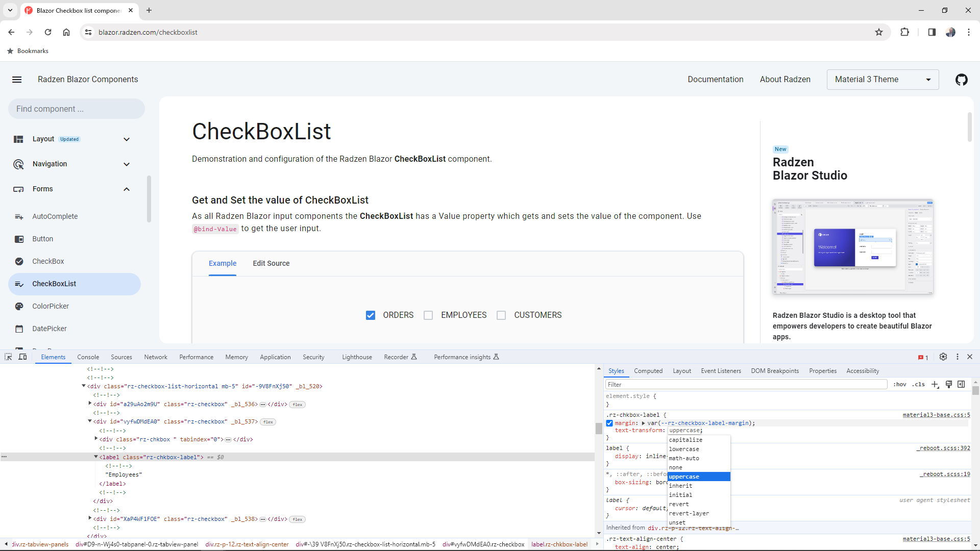Viewport: 980px width, 551px height.
Task: Click the Radzen Blazor Studio screenshot thumbnail
Action: pyautogui.click(x=853, y=247)
